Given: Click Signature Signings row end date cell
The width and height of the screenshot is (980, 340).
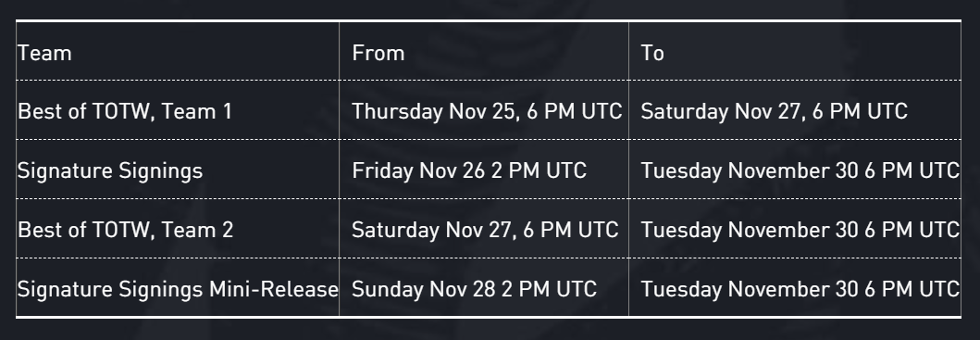Looking at the screenshot, I should click(794, 170).
